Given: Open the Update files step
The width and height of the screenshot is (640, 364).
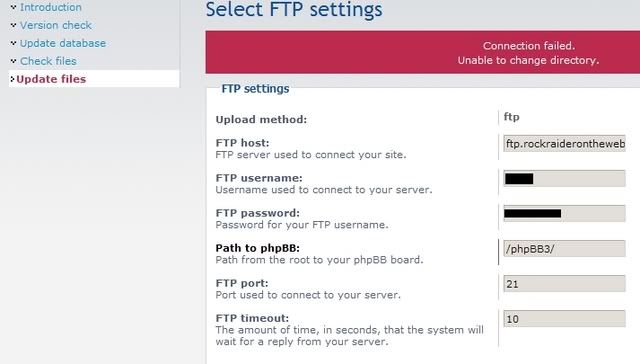Looking at the screenshot, I should point(51,79).
